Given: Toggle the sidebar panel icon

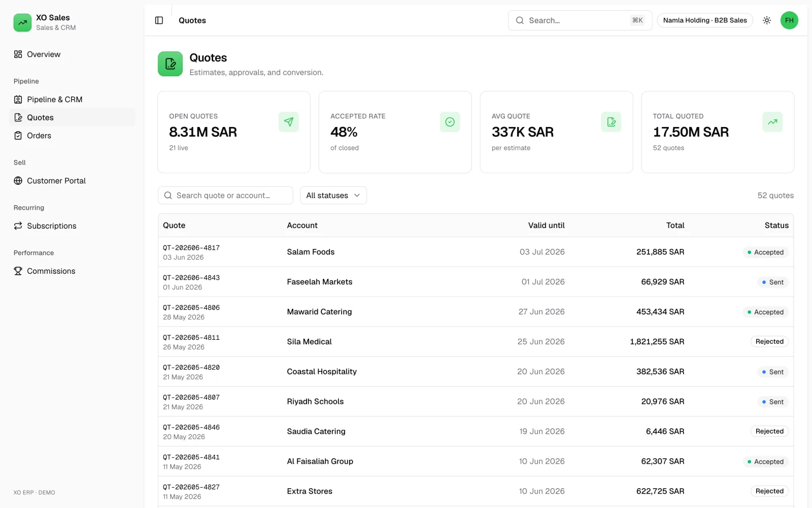Looking at the screenshot, I should [x=159, y=20].
